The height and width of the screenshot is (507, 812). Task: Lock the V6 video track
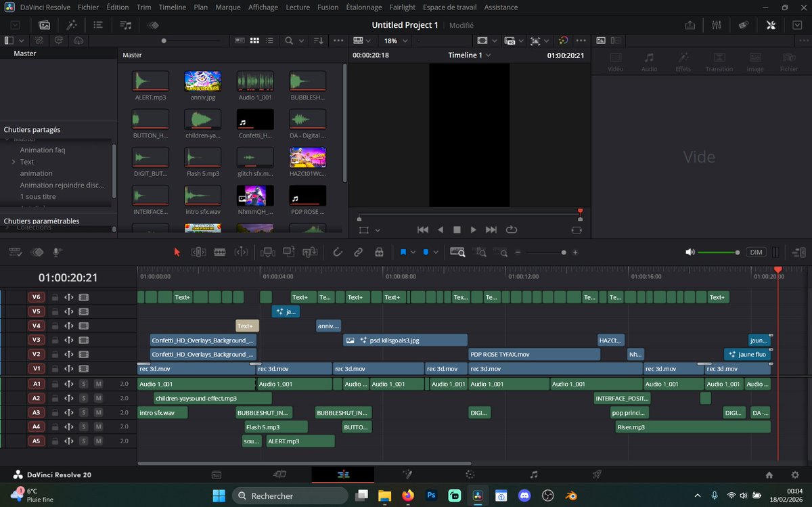[55, 297]
